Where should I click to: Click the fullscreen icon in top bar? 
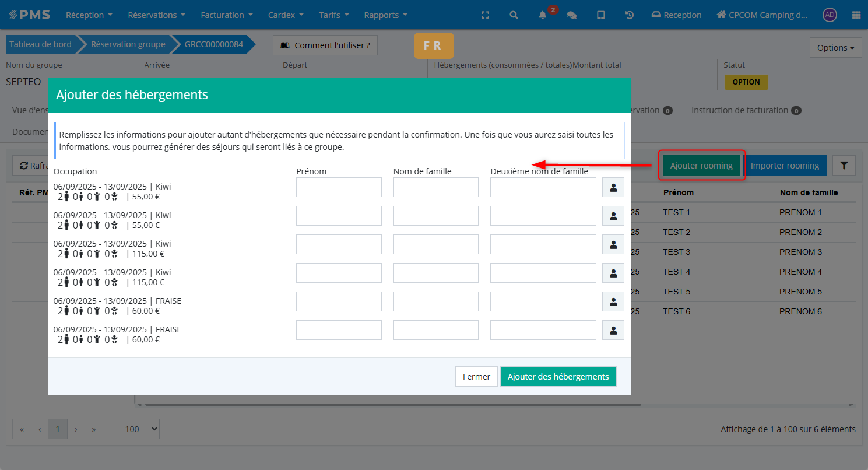tap(485, 15)
